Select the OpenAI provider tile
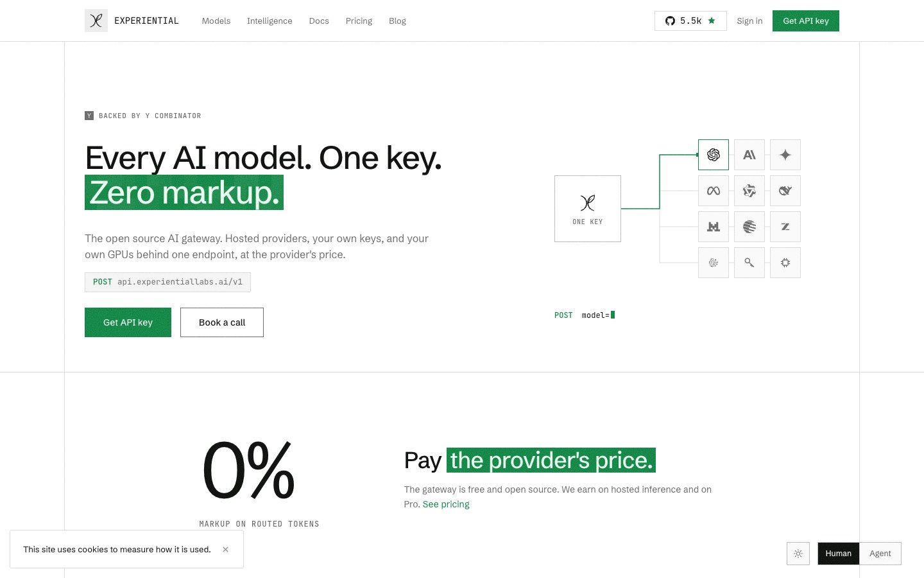The height and width of the screenshot is (578, 924). click(x=714, y=155)
